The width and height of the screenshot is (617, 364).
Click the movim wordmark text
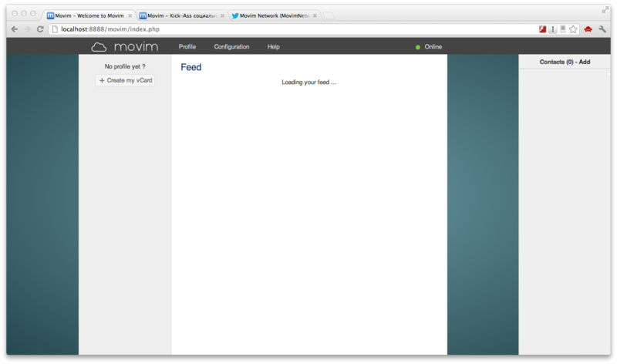coord(137,47)
